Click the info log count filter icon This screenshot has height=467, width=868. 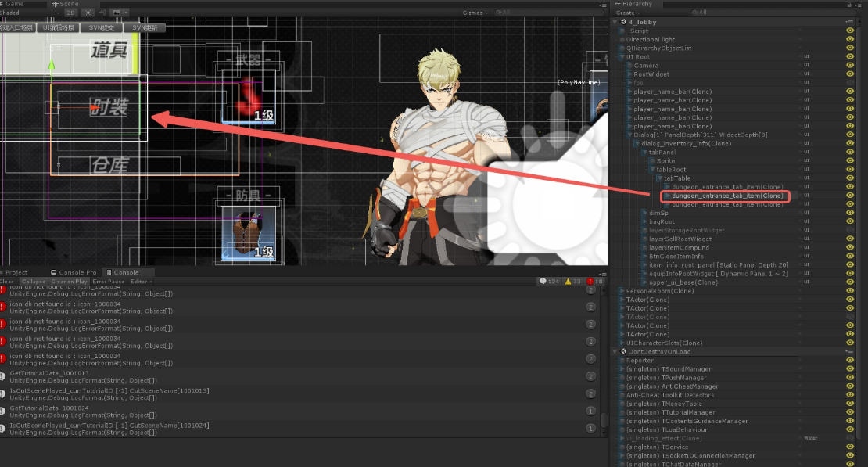[x=543, y=281]
